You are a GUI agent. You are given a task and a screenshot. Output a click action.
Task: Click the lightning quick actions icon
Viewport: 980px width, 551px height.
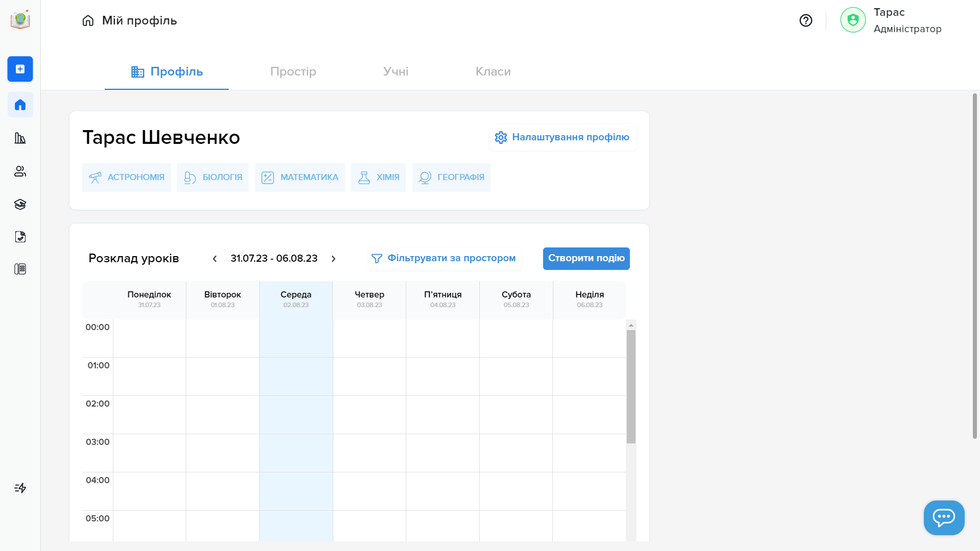(20, 488)
